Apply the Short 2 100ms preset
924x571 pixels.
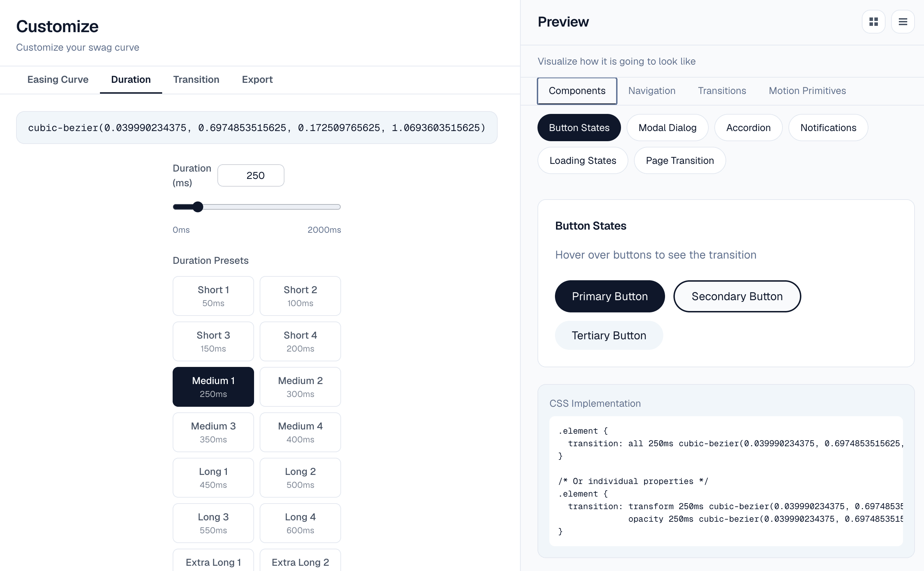coord(300,296)
